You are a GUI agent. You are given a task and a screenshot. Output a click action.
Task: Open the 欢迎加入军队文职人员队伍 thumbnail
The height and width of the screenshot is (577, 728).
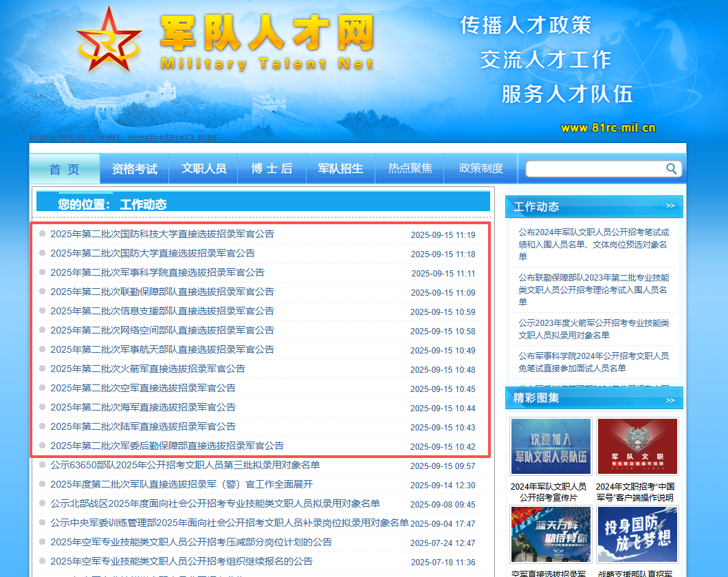(551, 446)
